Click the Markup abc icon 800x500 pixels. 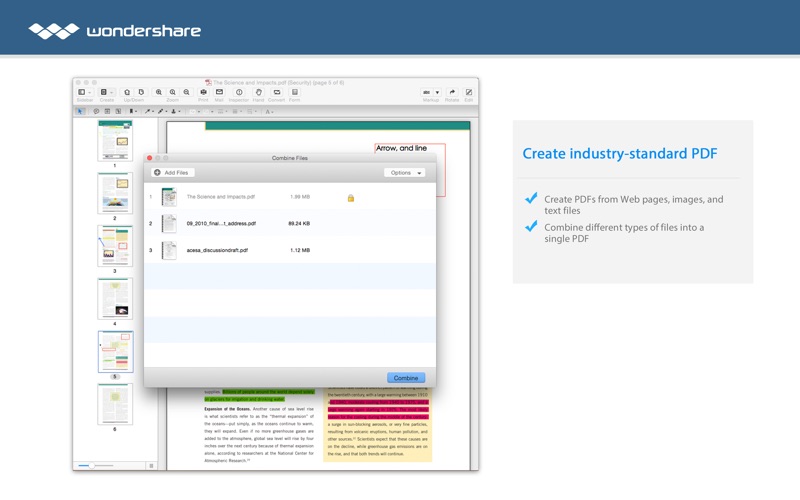(x=427, y=92)
